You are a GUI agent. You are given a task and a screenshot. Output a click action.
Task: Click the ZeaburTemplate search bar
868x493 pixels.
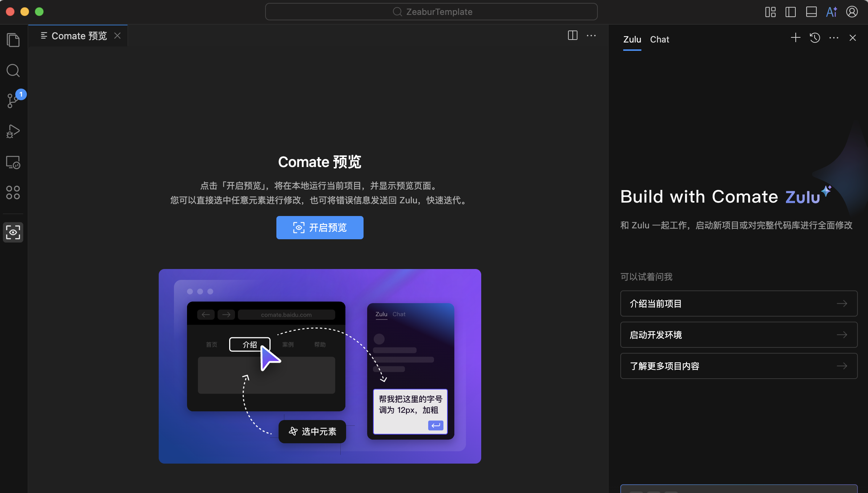click(431, 12)
